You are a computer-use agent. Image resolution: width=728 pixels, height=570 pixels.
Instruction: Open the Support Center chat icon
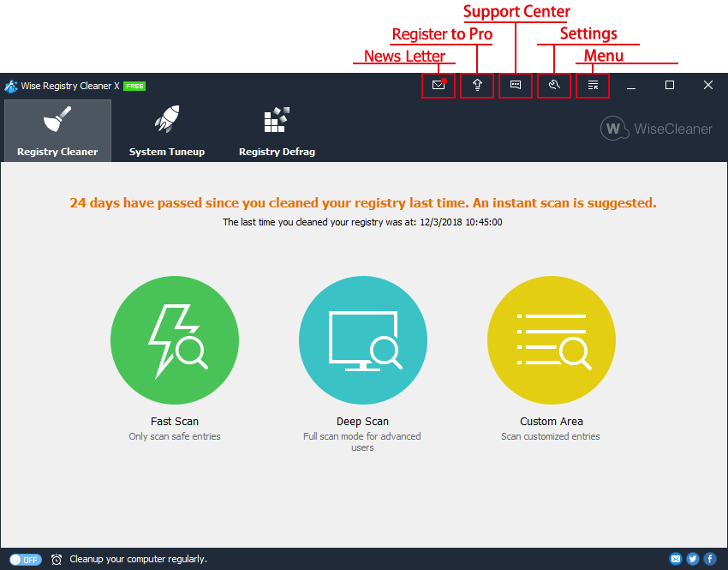coord(516,85)
